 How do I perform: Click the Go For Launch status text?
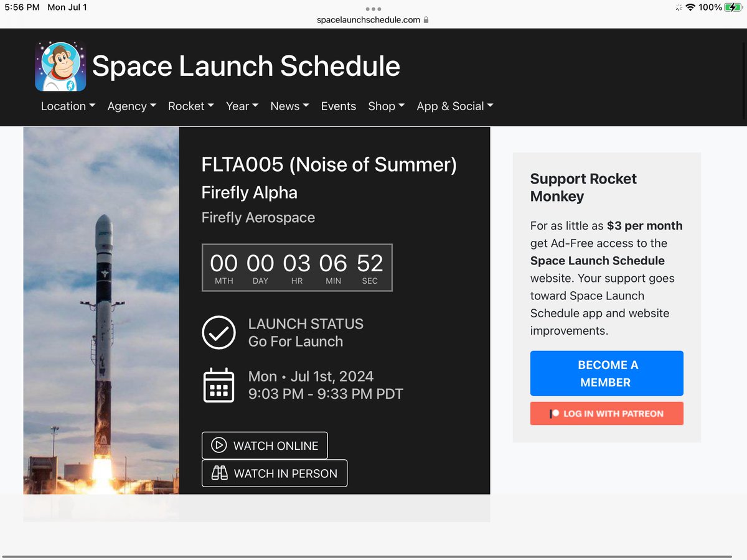(x=296, y=342)
